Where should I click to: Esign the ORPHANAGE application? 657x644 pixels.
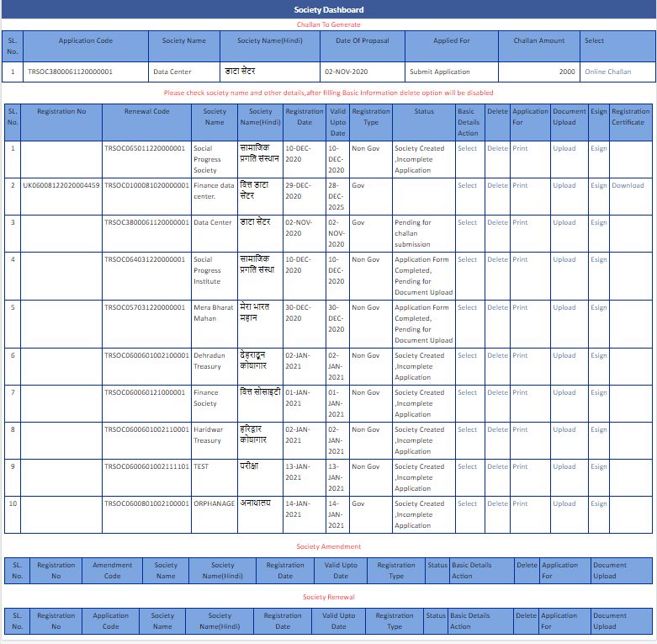[x=599, y=503]
